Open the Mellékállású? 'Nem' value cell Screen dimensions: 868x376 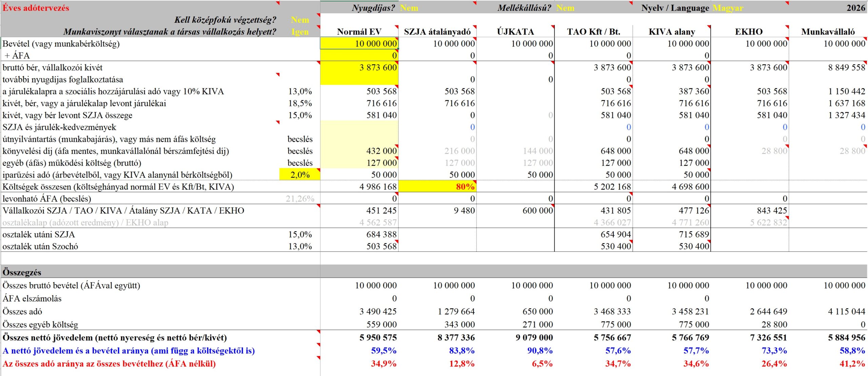pos(565,8)
